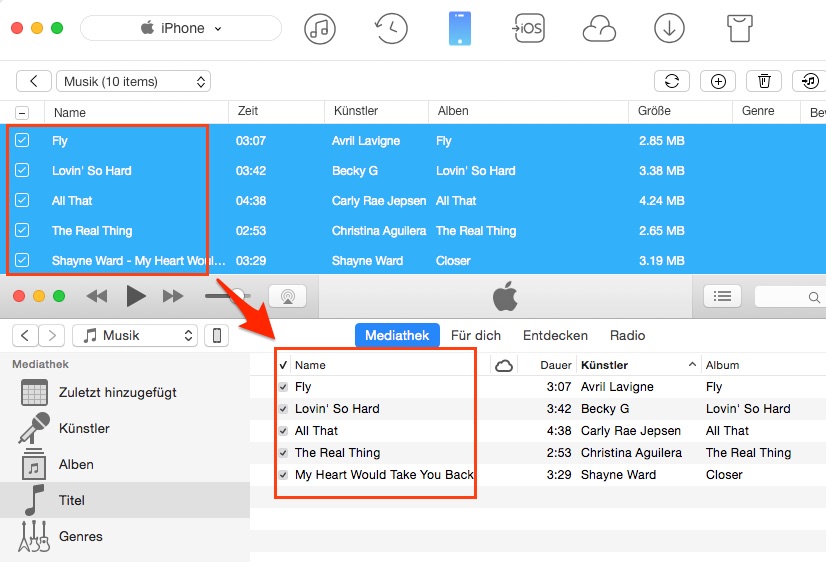Click the send to iTunes music-note button
This screenshot has width=826, height=562.
point(810,81)
